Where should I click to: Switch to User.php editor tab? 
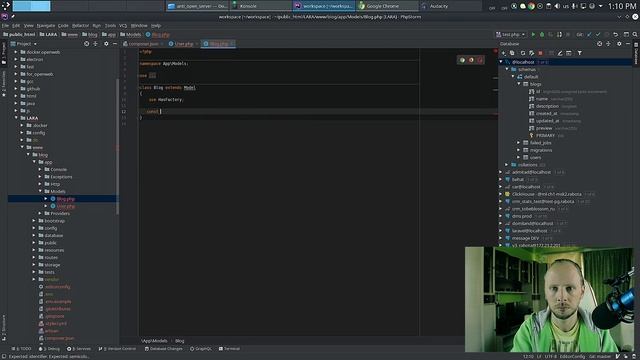pyautogui.click(x=183, y=44)
